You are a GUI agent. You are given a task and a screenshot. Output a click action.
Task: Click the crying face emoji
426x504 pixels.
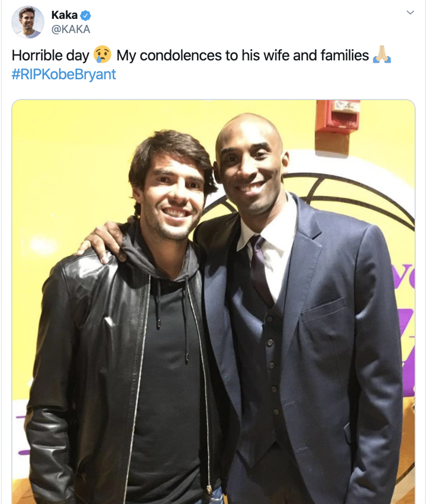[102, 54]
